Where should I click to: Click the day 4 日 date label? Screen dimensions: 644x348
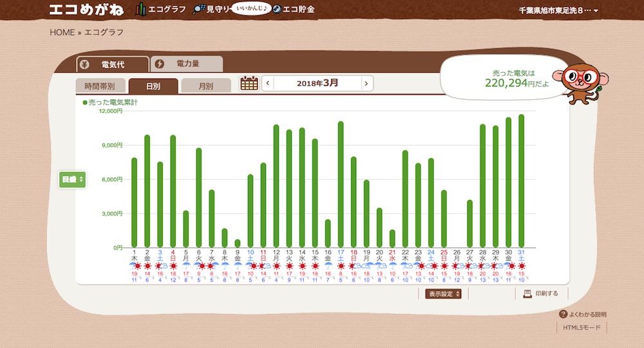173,255
